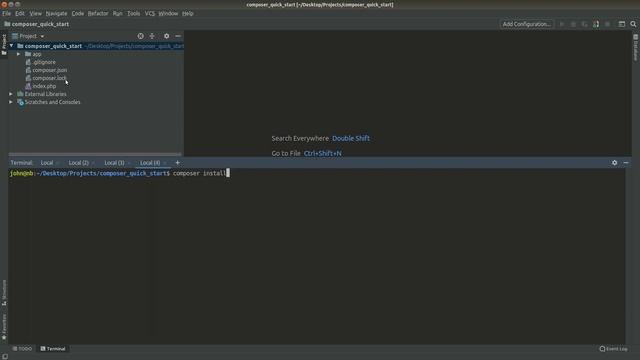Open the Database tool window strip
This screenshot has height=360, width=640.
click(636, 47)
